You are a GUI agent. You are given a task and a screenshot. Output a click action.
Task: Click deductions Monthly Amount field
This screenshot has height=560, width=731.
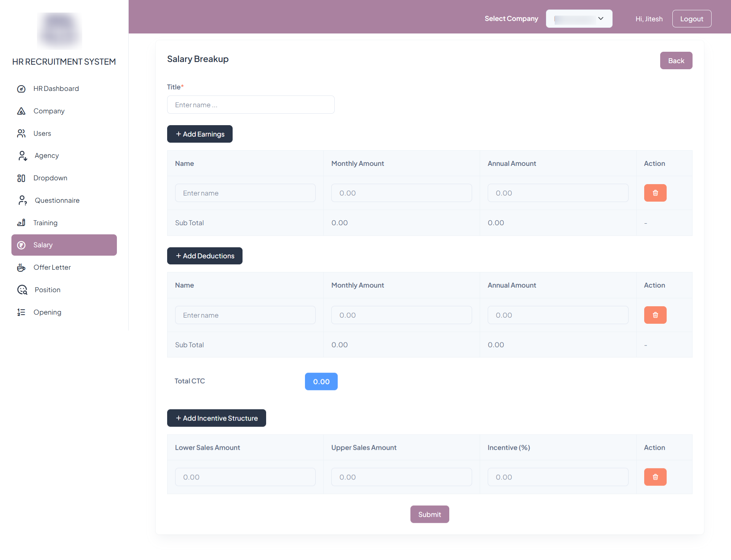402,315
